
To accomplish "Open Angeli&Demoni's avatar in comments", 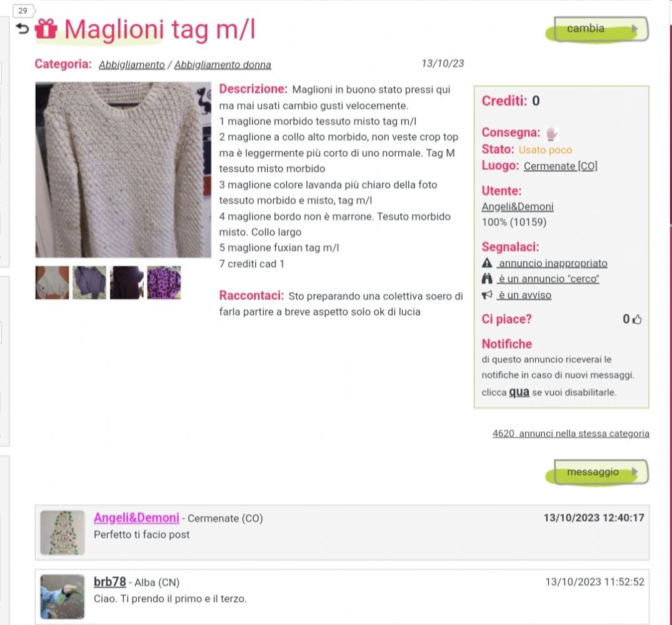I will [63, 532].
